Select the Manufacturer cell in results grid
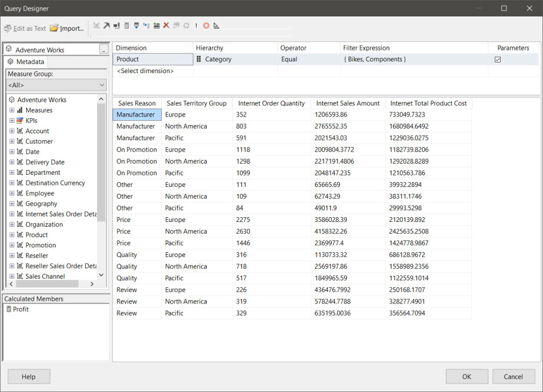The height and width of the screenshot is (392, 543). [x=137, y=114]
